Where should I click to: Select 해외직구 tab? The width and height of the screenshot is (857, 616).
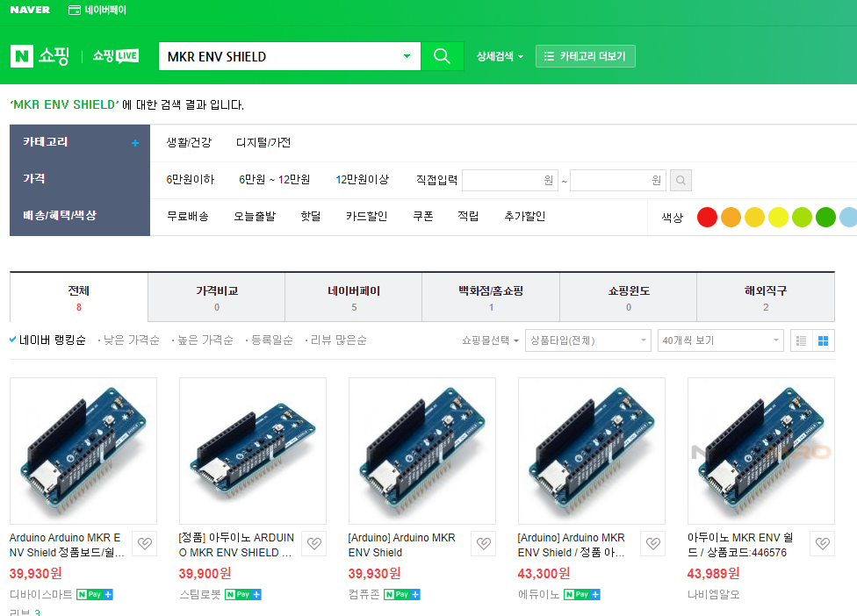tap(766, 297)
